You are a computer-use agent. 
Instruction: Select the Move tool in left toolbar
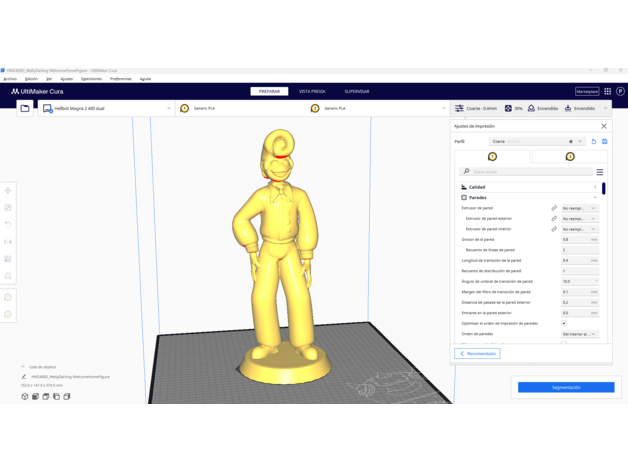click(x=8, y=191)
